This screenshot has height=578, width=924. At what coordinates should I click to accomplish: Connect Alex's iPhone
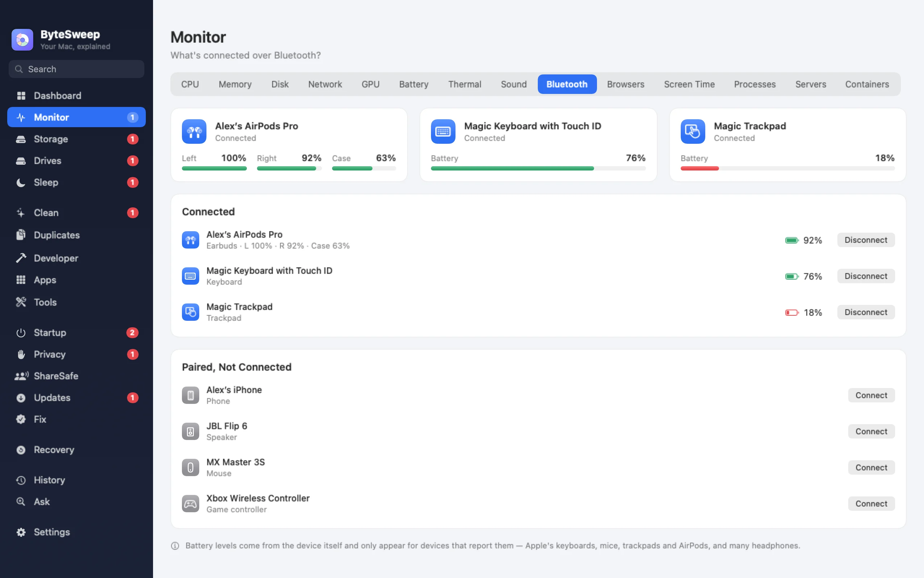click(x=871, y=395)
